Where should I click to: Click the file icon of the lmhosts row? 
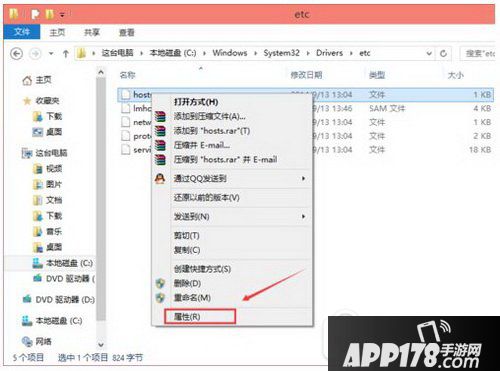click(x=126, y=108)
